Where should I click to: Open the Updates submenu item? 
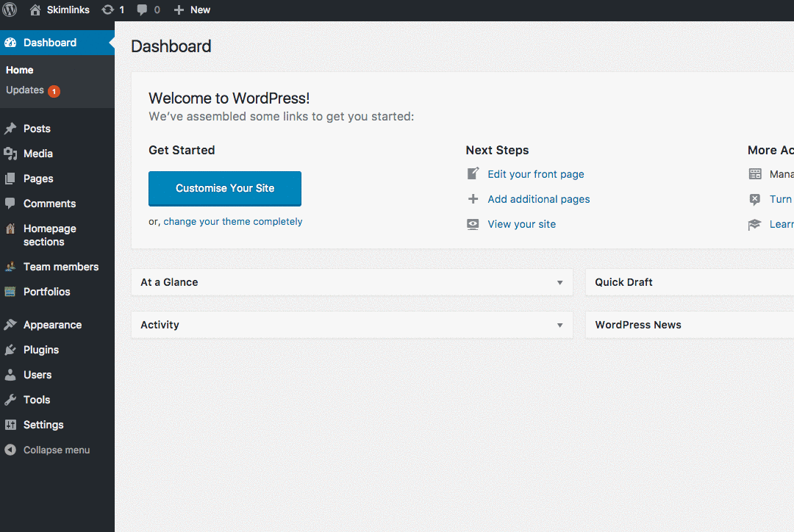click(25, 90)
